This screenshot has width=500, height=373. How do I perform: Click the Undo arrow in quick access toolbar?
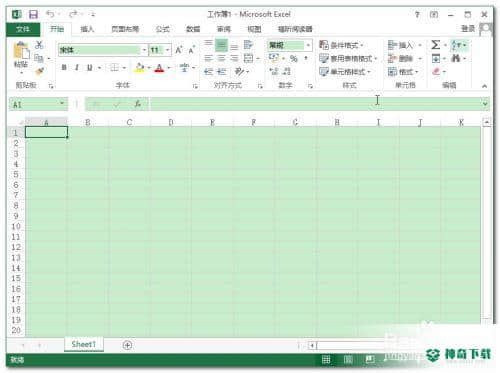[x=50, y=14]
